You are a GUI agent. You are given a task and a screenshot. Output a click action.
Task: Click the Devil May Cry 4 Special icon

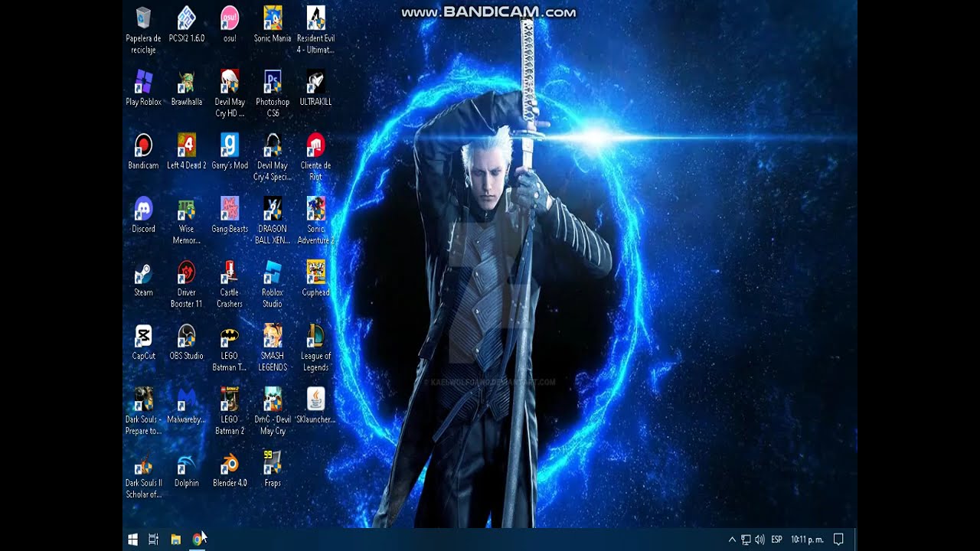click(x=273, y=157)
